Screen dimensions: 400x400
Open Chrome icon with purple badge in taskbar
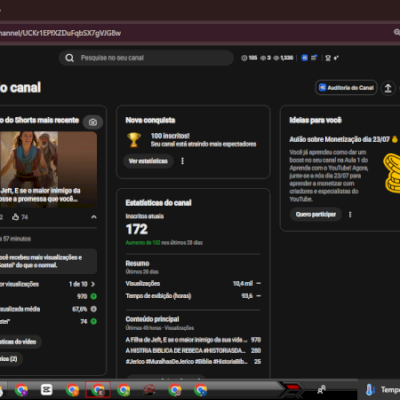(x=21, y=389)
